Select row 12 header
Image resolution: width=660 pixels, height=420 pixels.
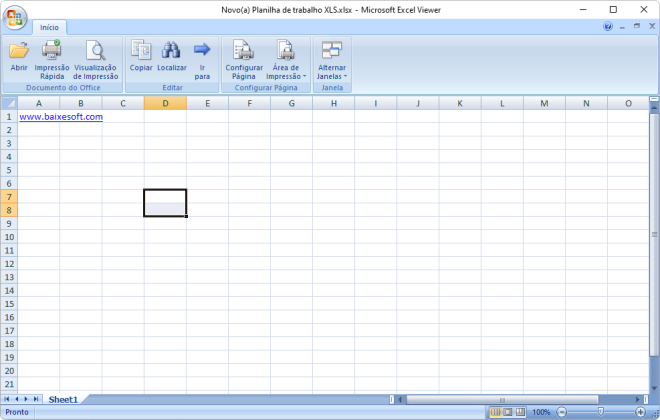click(x=9, y=264)
